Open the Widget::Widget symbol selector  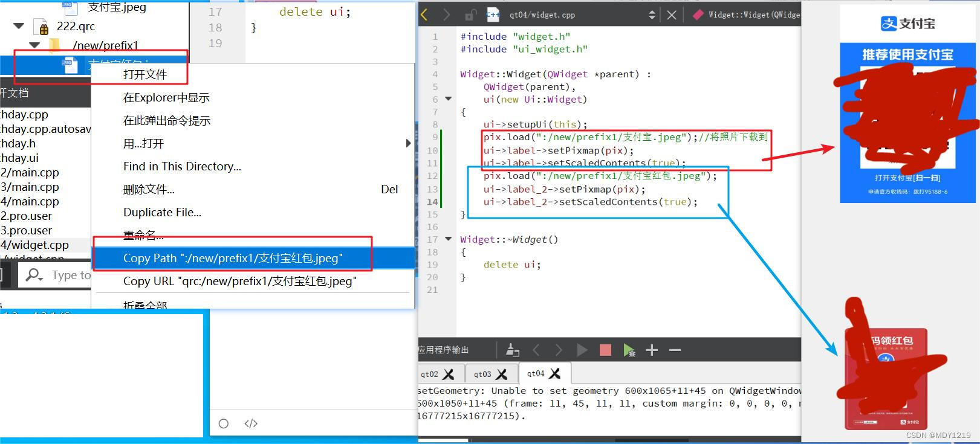pos(753,14)
